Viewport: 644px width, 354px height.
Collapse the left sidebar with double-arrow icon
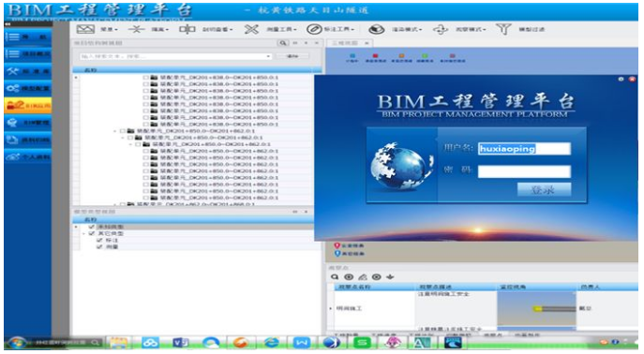click(7, 24)
